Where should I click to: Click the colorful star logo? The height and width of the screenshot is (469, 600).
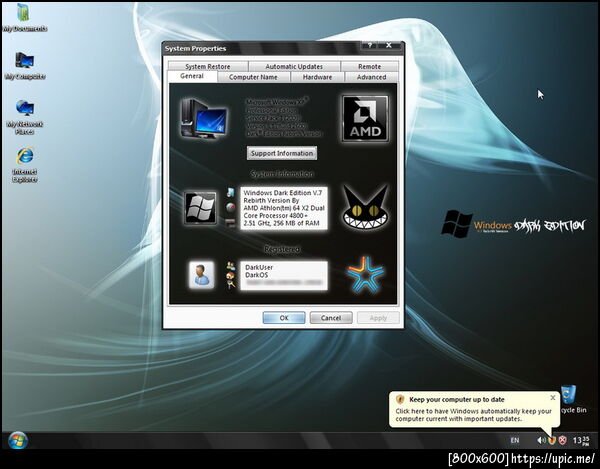365,275
